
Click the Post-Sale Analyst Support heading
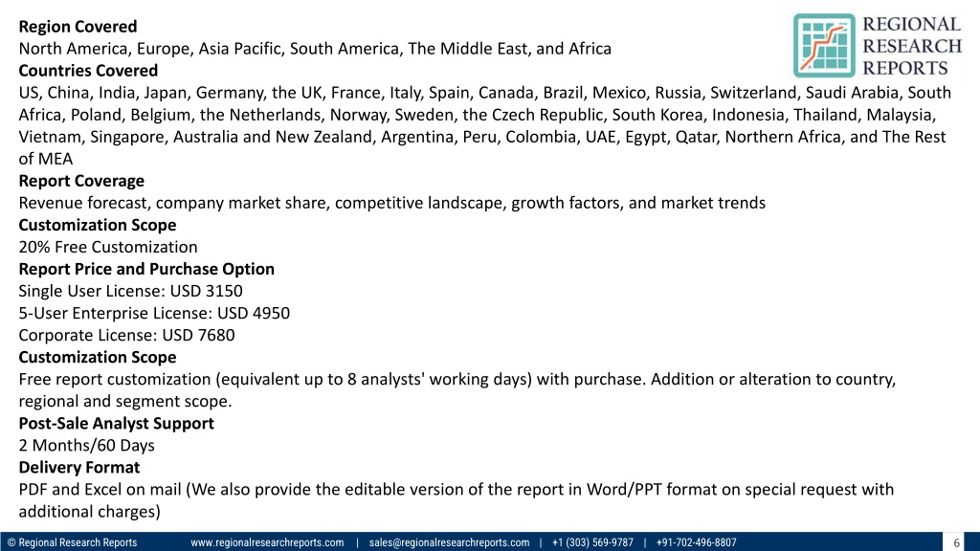pos(116,424)
